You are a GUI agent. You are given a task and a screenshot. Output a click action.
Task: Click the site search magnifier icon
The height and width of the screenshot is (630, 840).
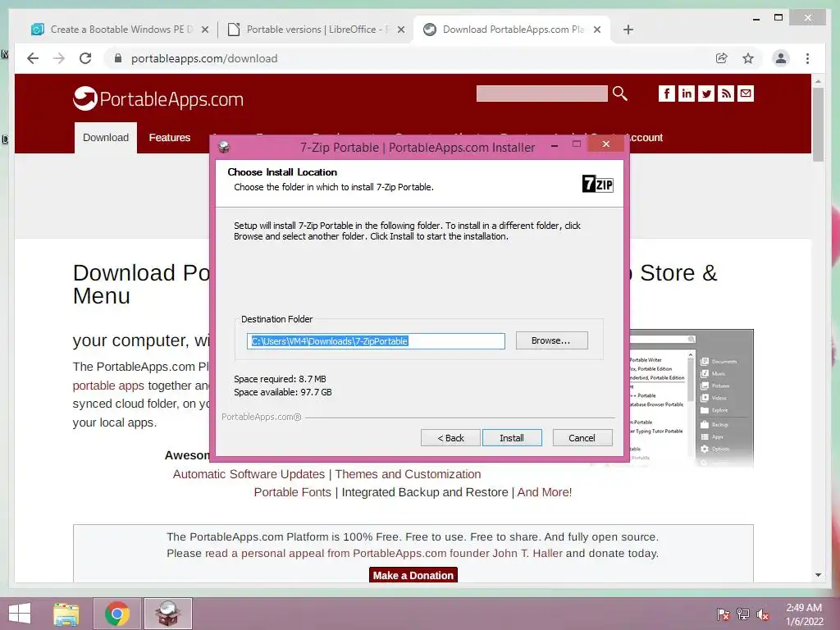(x=620, y=94)
